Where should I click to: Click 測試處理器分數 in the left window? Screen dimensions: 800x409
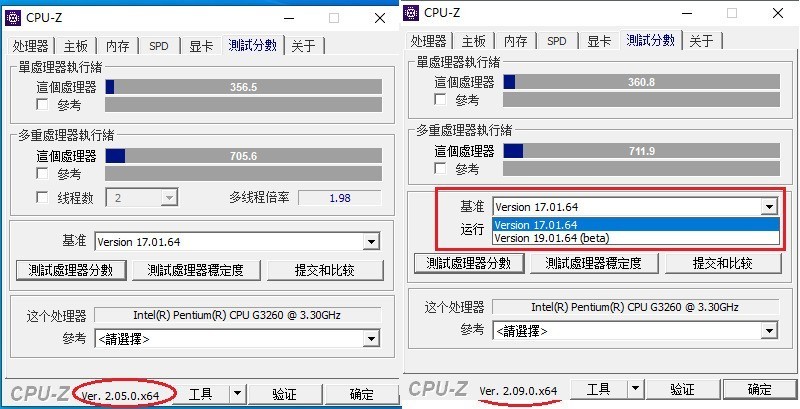coord(70,270)
